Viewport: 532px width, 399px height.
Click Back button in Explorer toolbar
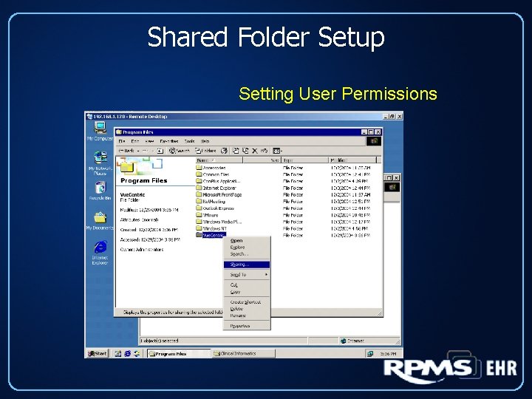pos(126,151)
